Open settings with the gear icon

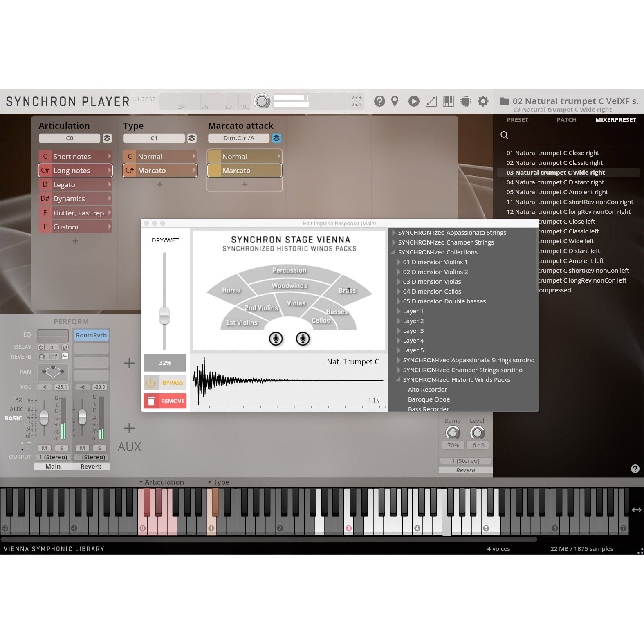point(483,101)
